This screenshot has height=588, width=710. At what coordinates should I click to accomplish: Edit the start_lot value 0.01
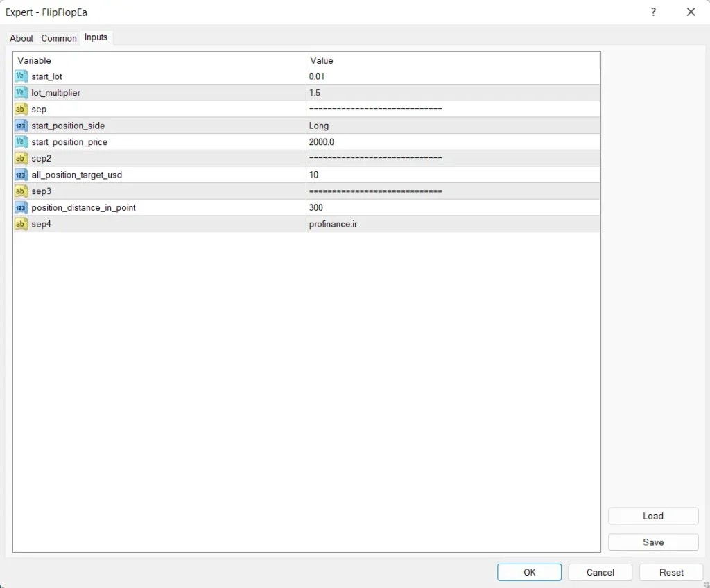(x=452, y=76)
